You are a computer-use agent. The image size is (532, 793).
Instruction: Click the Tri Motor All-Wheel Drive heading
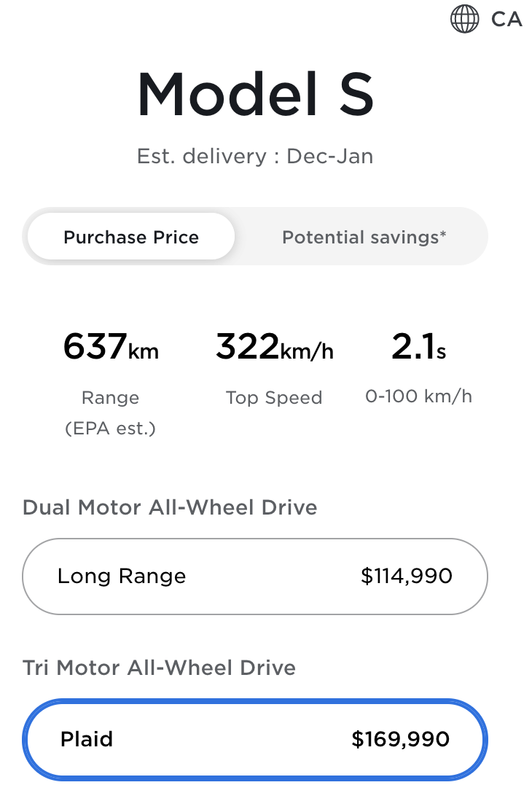tap(159, 668)
